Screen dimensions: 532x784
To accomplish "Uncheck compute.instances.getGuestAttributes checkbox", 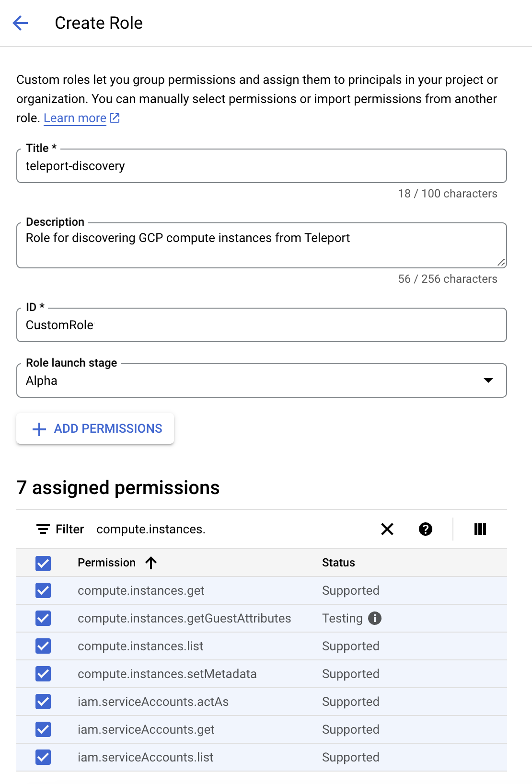I will coord(43,618).
